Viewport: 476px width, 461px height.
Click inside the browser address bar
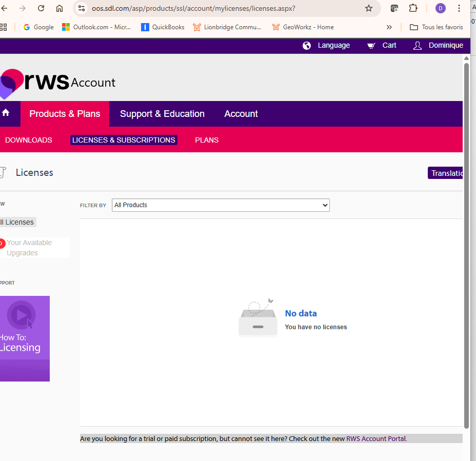(x=205, y=8)
